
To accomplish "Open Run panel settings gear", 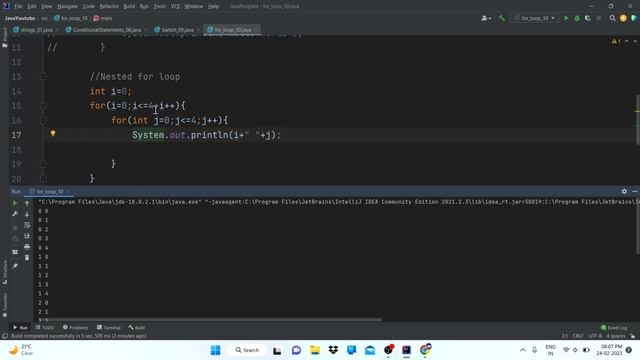I will click(624, 191).
